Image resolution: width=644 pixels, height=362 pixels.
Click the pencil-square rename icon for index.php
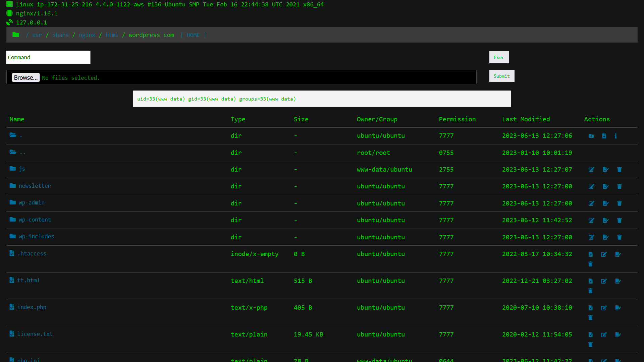[604, 308]
